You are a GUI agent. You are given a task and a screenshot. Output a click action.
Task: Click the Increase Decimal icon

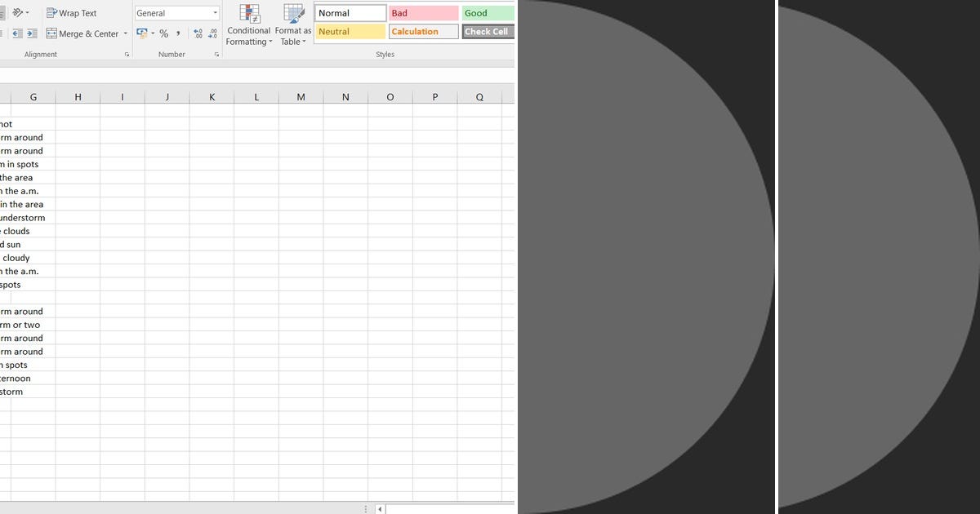coord(198,33)
